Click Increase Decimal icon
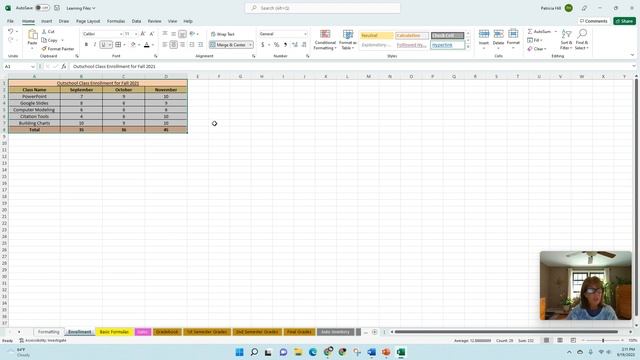 pyautogui.click(x=295, y=44)
